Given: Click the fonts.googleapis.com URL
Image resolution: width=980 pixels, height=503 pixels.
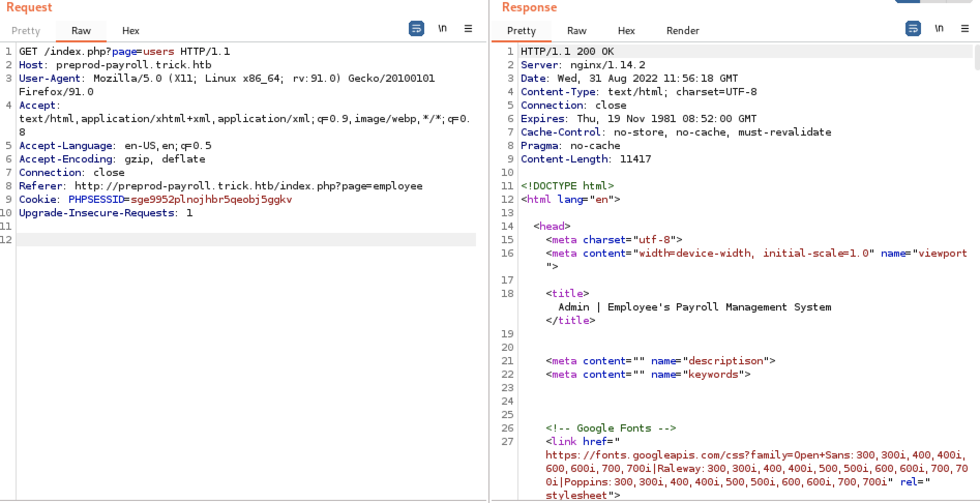Looking at the screenshot, I should [x=756, y=468].
